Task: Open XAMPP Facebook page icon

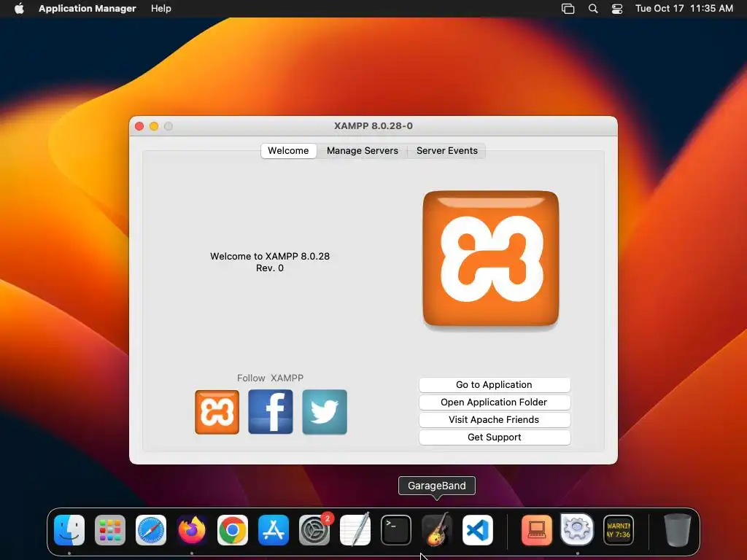Action: click(271, 412)
